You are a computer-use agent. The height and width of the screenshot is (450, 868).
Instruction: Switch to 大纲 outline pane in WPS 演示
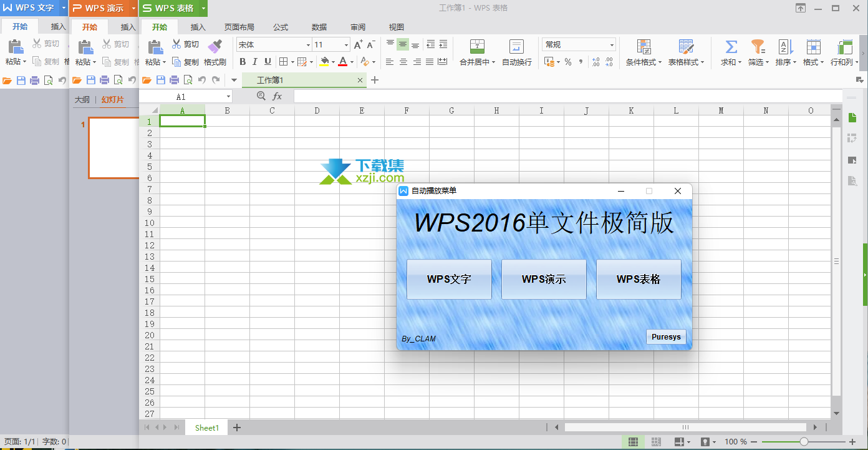[x=82, y=100]
